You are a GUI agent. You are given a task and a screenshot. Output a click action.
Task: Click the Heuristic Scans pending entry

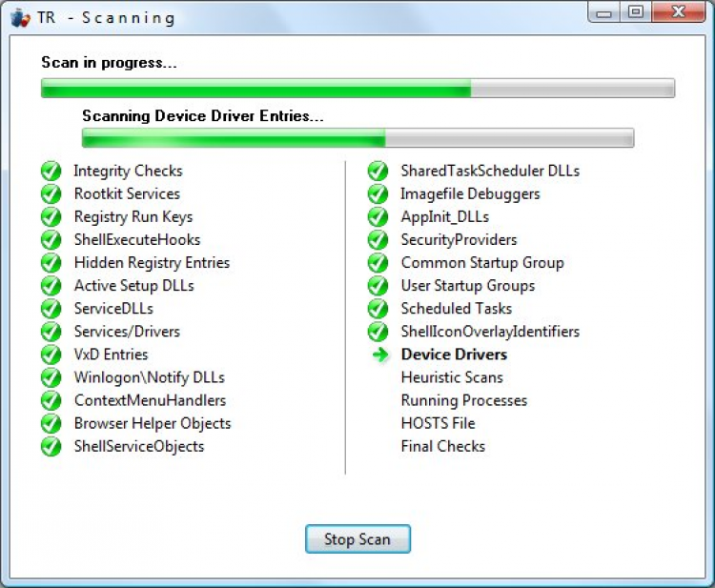click(452, 377)
